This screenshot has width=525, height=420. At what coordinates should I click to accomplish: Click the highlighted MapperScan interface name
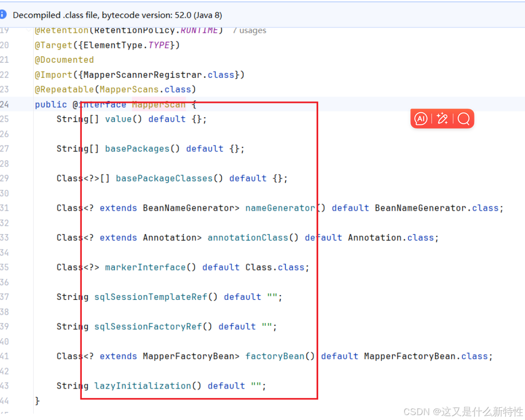tap(158, 105)
